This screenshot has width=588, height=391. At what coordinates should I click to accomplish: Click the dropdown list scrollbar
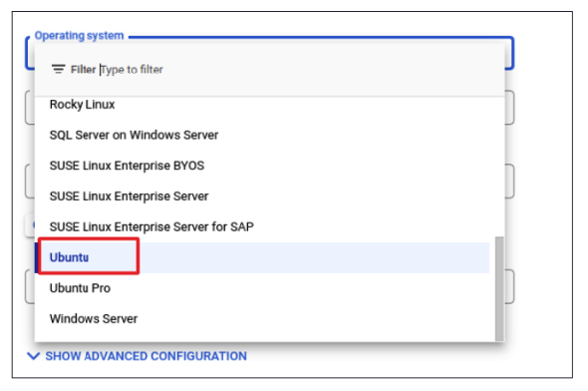coord(499,289)
